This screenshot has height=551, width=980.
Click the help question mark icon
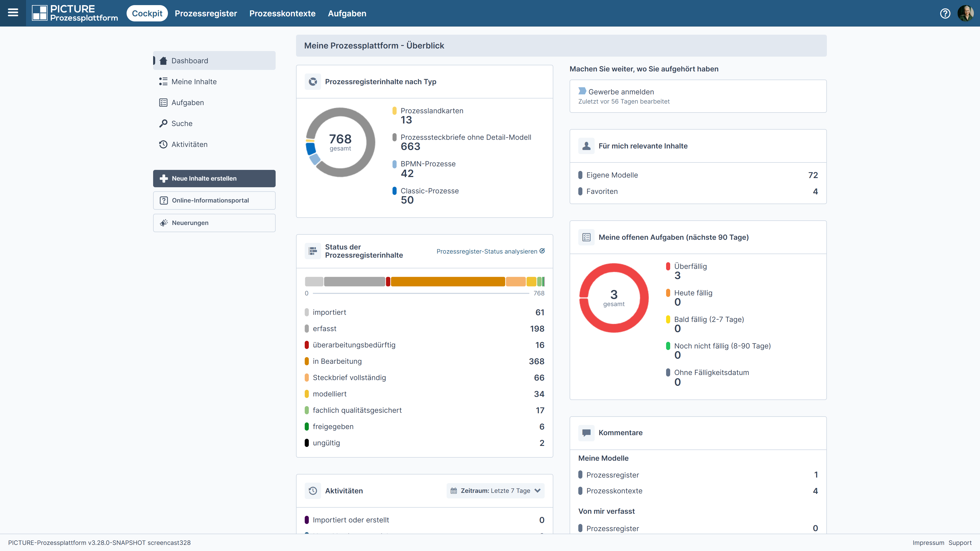(x=945, y=13)
